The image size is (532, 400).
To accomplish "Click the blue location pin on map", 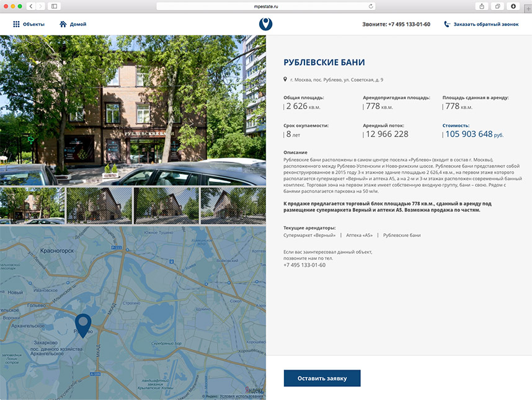I will click(x=83, y=324).
